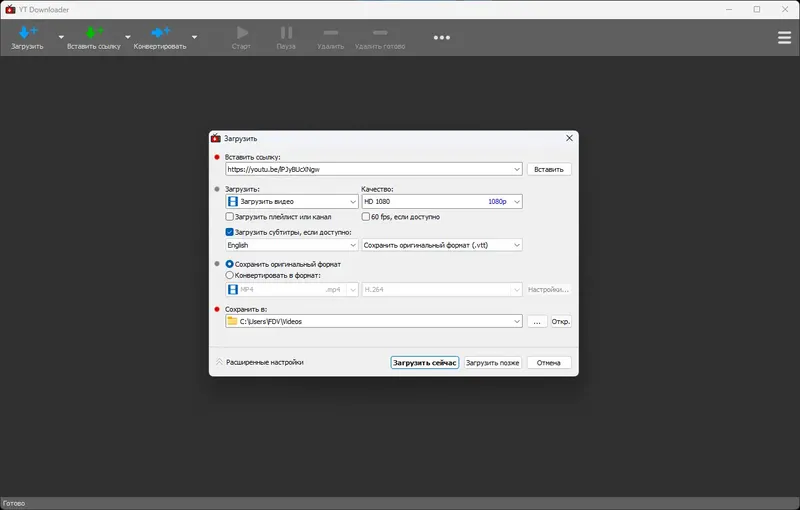Click the disabled H.264 codec dropdown
Screen dimensions: 800x510
442,290
